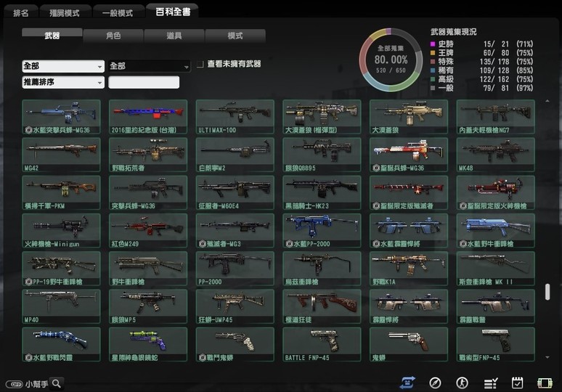This screenshot has height=392, width=562.
Task: Select the 黑暗騎士-HK23 weapon card
Action: [x=322, y=193]
